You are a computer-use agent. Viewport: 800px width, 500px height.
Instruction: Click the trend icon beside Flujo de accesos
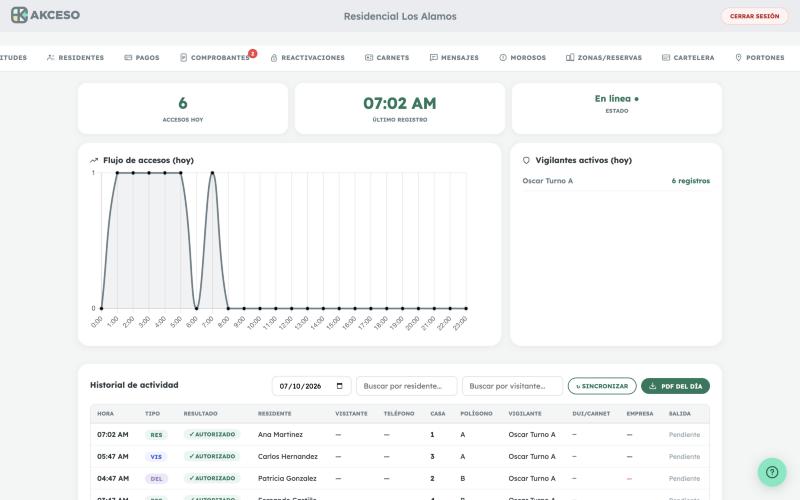94,160
